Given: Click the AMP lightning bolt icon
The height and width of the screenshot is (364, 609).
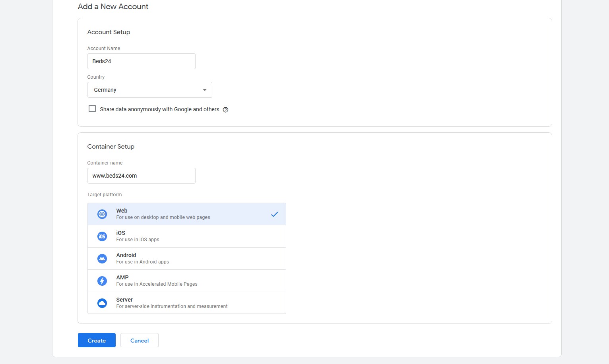Looking at the screenshot, I should (102, 281).
